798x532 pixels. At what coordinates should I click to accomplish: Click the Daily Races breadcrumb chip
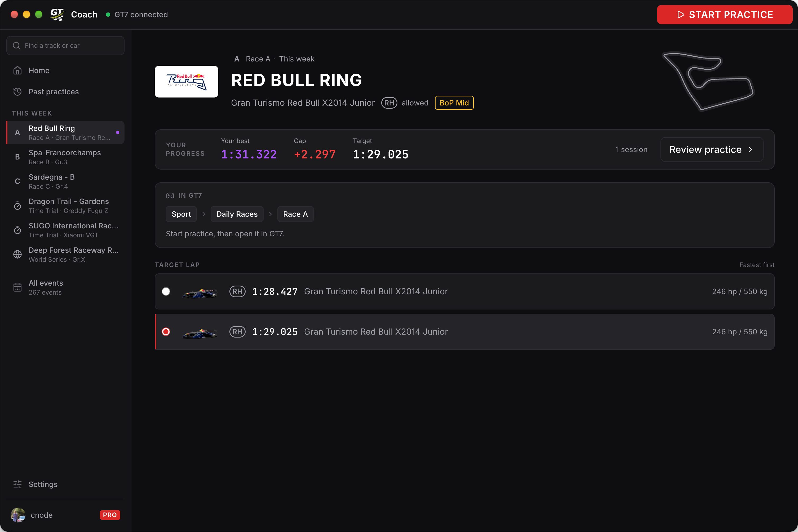[x=237, y=214]
